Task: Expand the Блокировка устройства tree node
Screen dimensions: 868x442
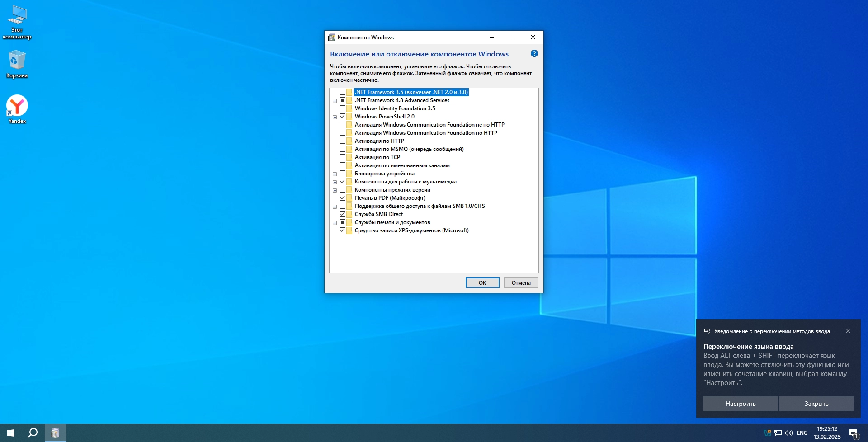Action: pyautogui.click(x=335, y=174)
